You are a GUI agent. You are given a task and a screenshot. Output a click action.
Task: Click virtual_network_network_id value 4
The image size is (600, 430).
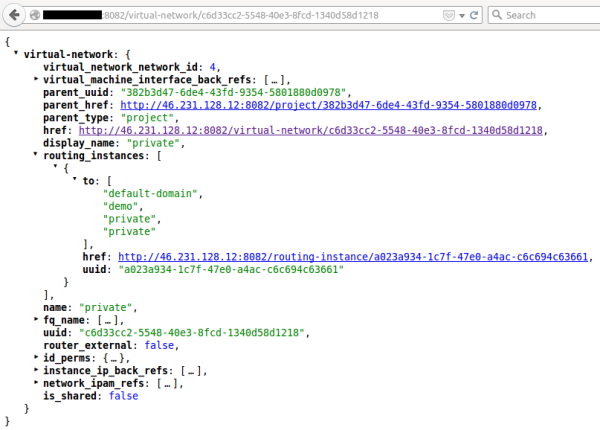212,67
